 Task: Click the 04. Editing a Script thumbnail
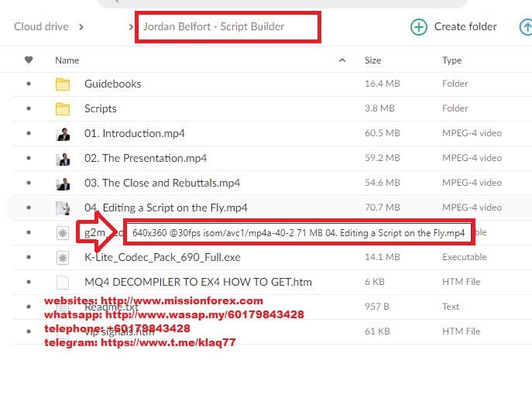point(63,208)
